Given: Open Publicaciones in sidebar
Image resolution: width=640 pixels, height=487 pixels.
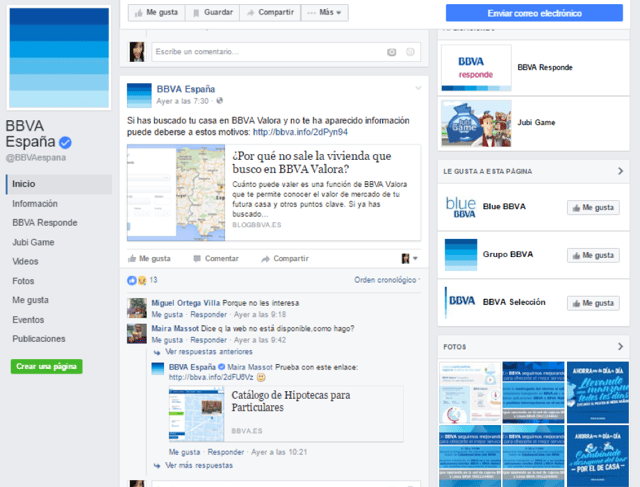Looking at the screenshot, I should 39,339.
